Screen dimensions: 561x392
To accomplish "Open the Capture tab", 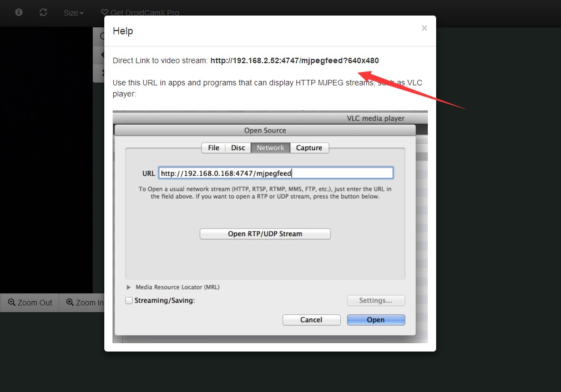I will coord(309,147).
